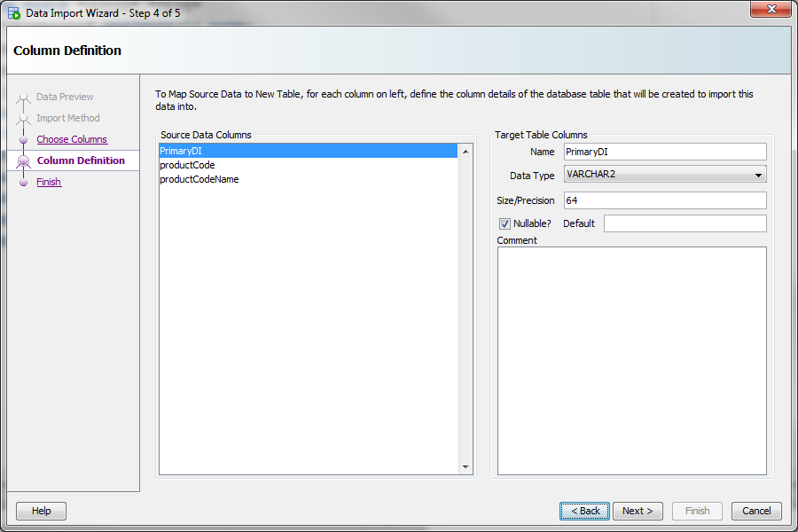Click the Data Preview step icon
The image size is (798, 532).
click(23, 98)
